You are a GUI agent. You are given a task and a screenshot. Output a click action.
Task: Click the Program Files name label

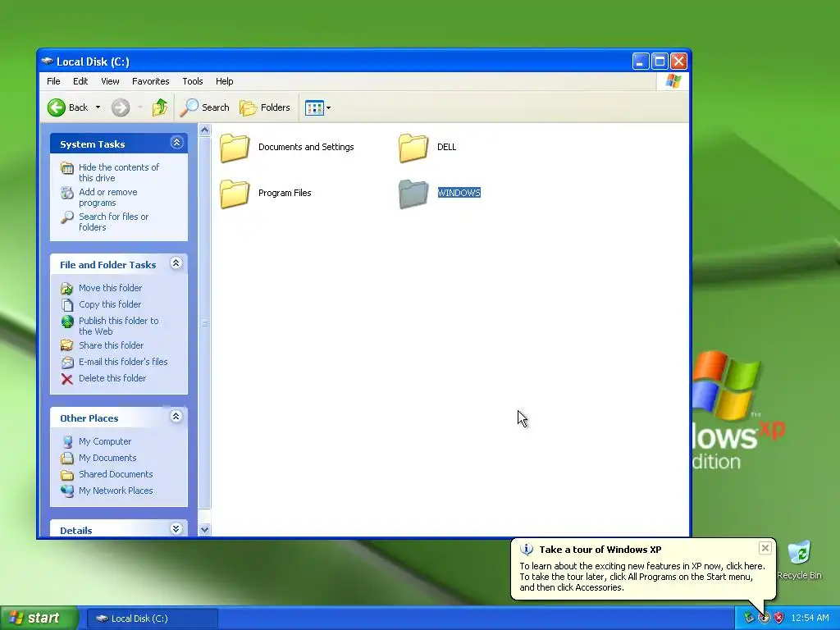tap(285, 193)
